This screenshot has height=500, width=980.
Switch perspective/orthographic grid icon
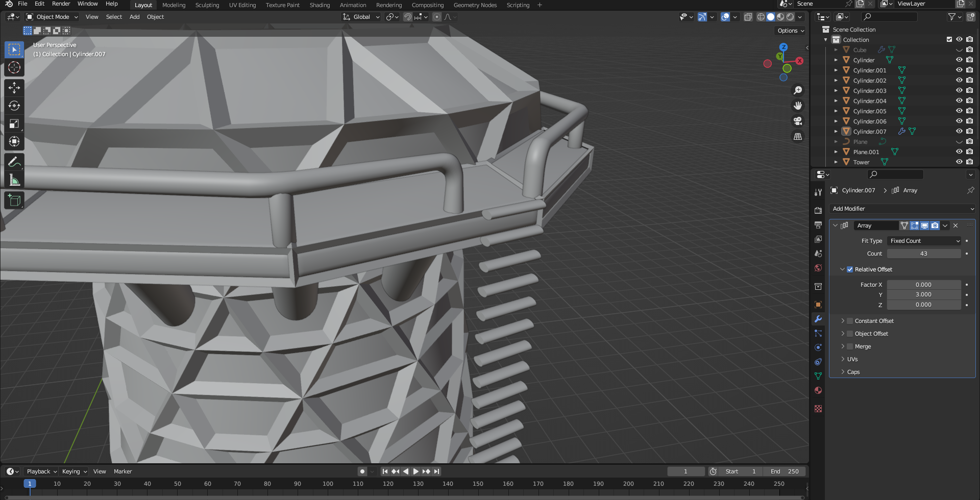coord(797,136)
